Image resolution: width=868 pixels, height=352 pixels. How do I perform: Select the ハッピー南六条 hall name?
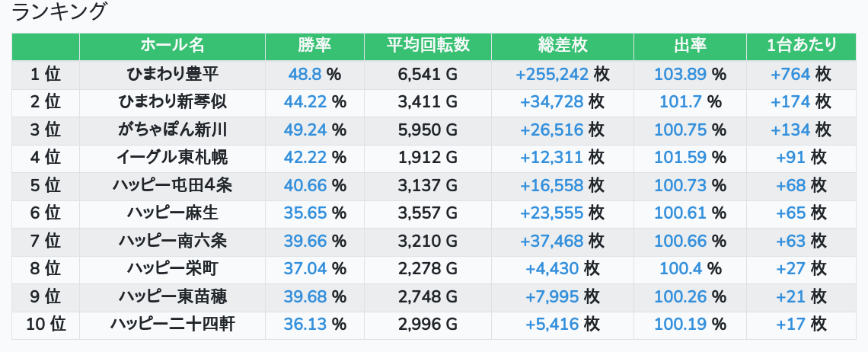click(x=173, y=241)
